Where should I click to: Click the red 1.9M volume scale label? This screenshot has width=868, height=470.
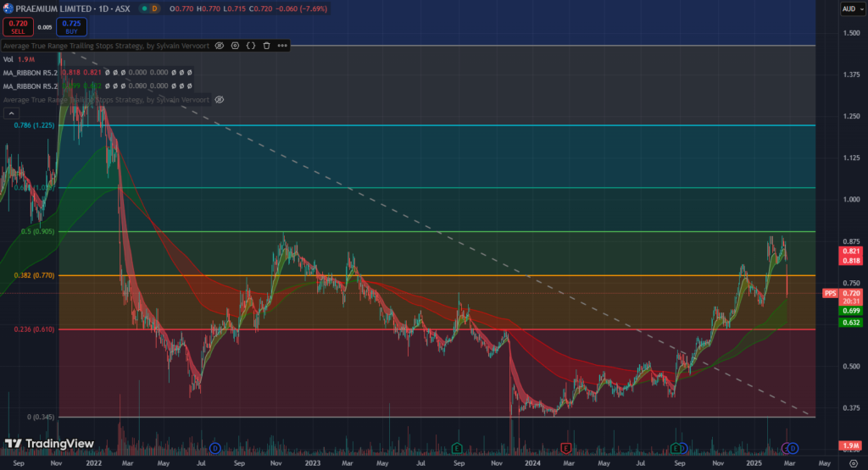tap(851, 445)
